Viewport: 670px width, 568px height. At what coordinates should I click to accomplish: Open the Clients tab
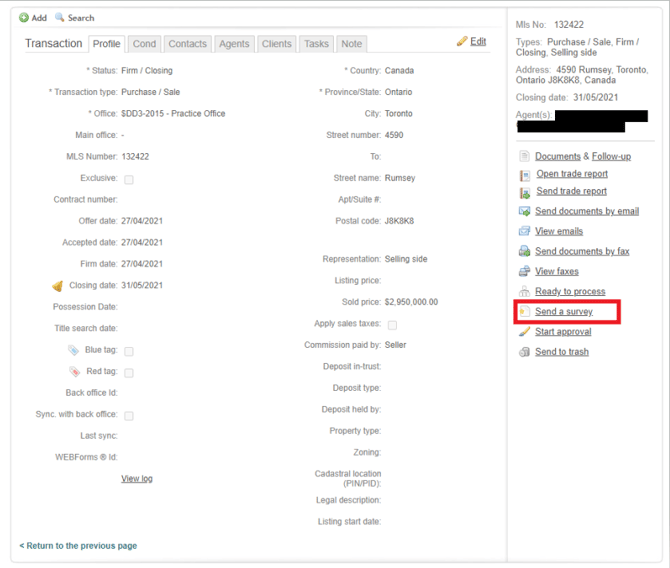tap(276, 44)
